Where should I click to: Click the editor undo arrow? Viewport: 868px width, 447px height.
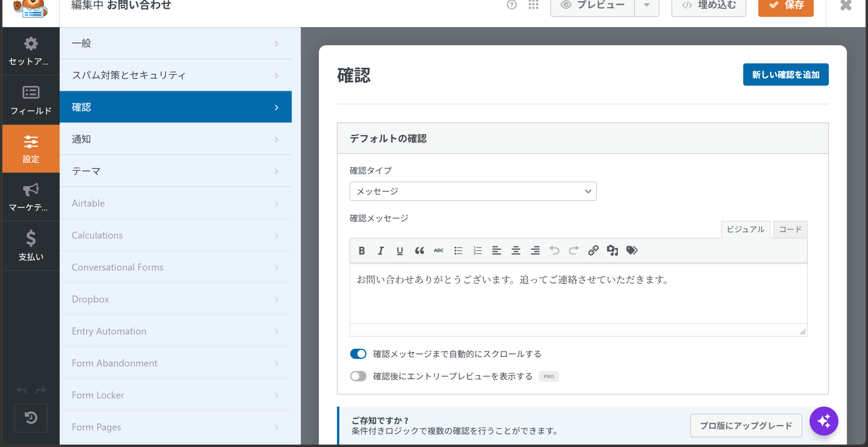coord(554,250)
